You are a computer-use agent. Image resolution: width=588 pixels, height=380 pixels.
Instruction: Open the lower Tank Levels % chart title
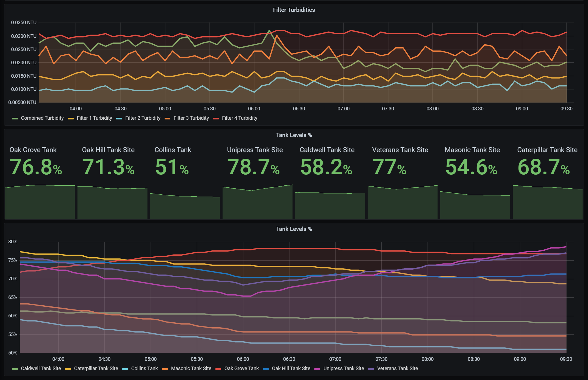pyautogui.click(x=294, y=229)
